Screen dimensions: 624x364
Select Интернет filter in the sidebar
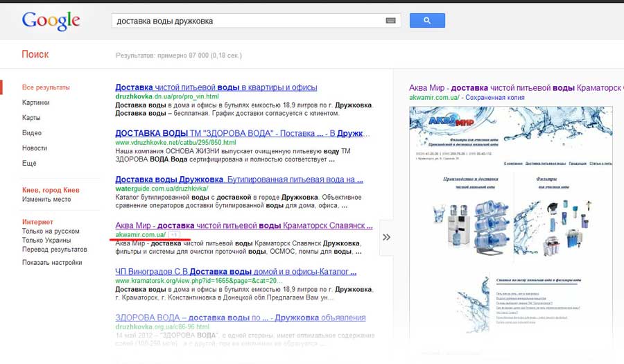tap(37, 222)
